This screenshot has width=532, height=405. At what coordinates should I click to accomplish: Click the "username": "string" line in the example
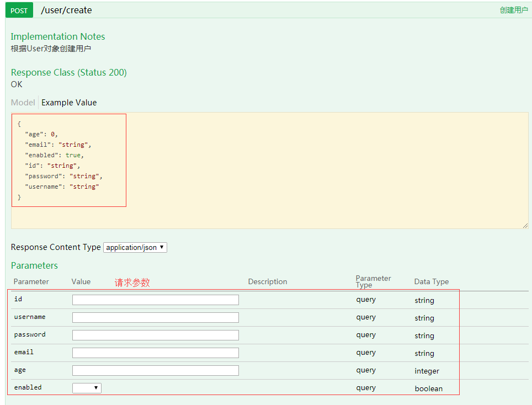(62, 186)
